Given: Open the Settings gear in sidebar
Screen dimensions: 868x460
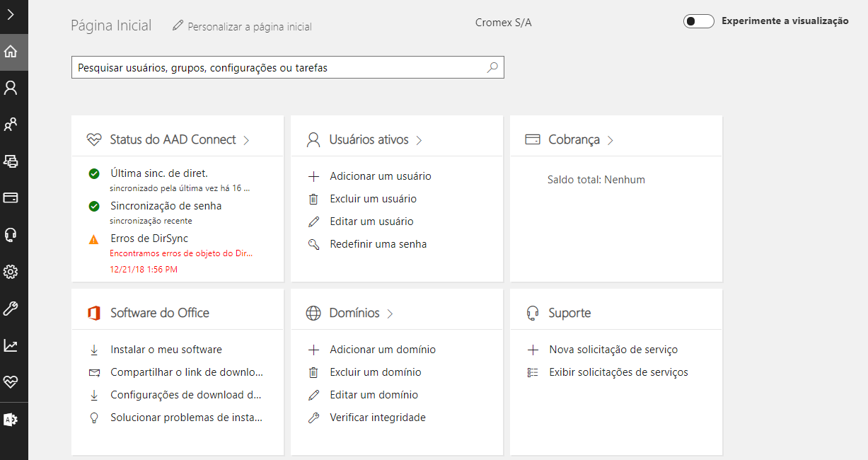Looking at the screenshot, I should [11, 272].
